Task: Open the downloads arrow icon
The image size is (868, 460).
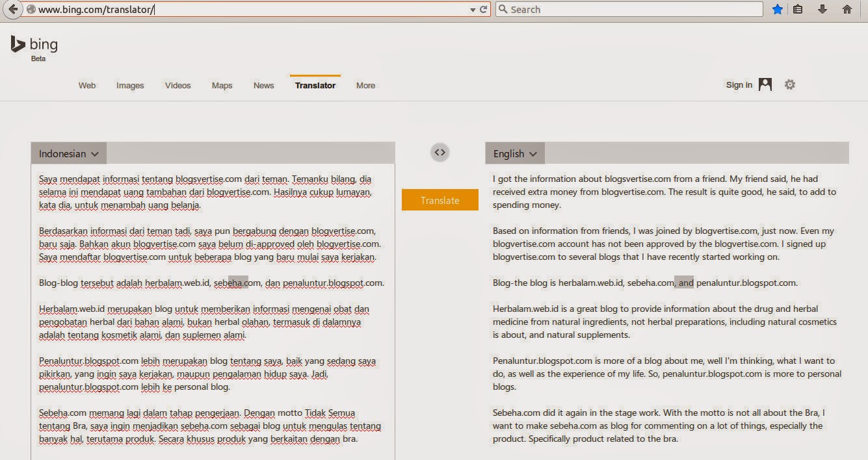Action: point(822,10)
